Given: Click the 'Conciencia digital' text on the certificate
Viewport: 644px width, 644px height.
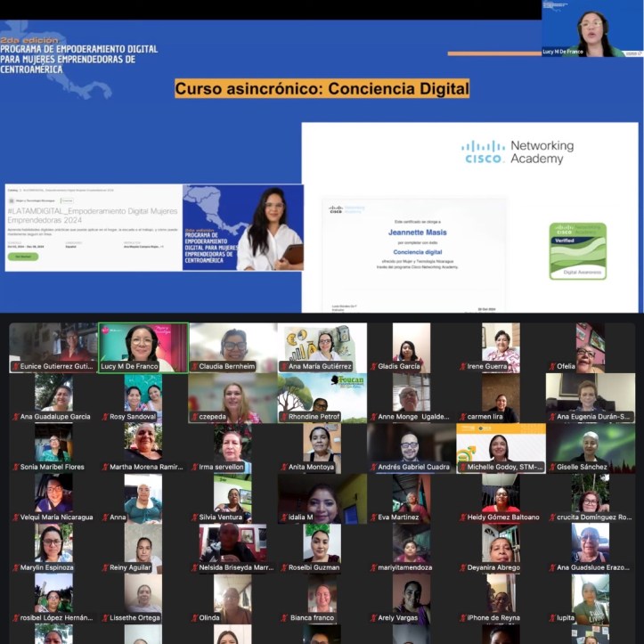Looking at the screenshot, I should coord(417,252).
